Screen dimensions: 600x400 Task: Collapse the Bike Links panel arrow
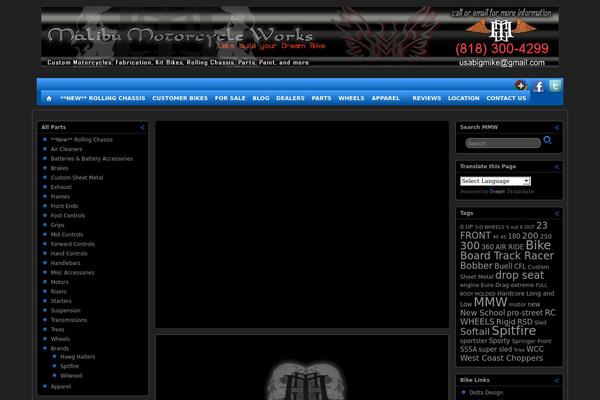(x=556, y=380)
